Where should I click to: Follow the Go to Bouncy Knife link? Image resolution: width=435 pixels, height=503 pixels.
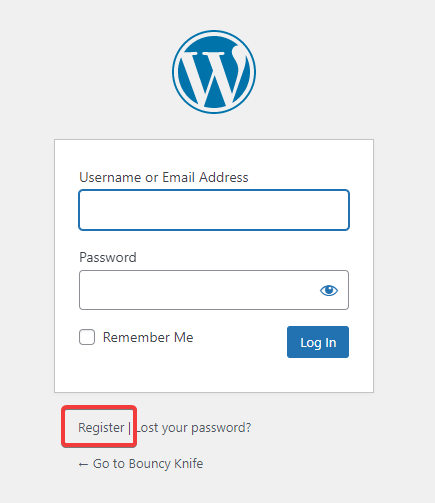[x=141, y=464]
